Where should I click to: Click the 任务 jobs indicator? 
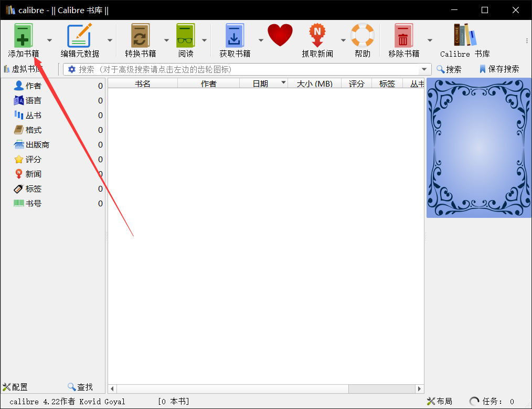492,401
